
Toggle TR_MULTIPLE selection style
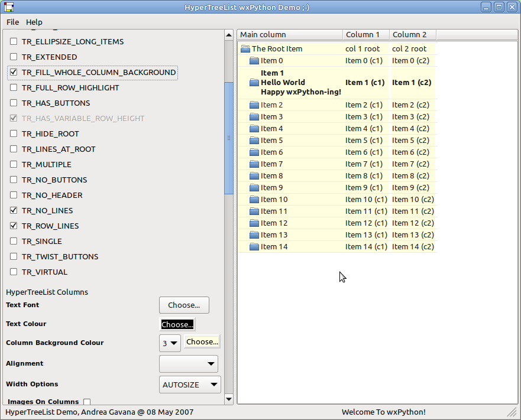(14, 164)
